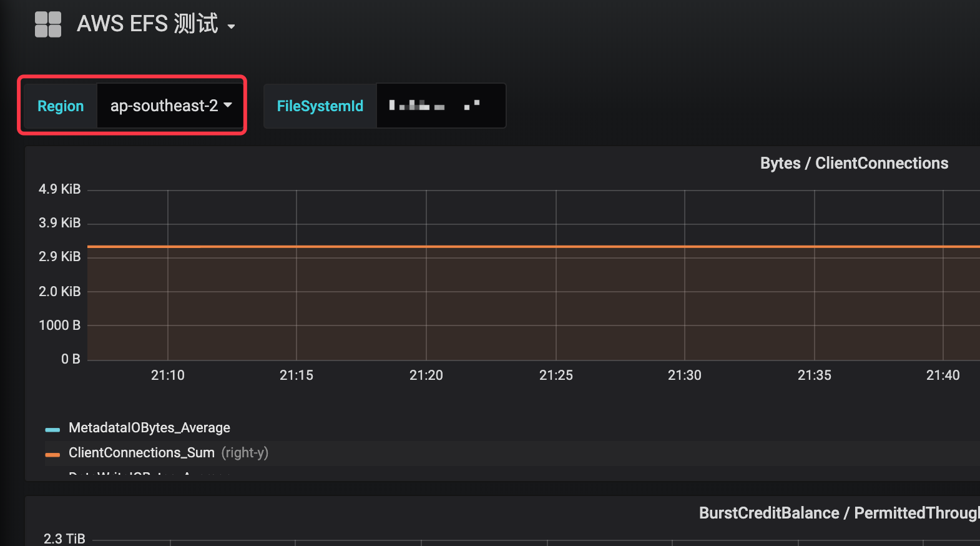The height and width of the screenshot is (546, 980).
Task: Open the Region ap-southeast-2 dropdown
Action: coord(170,106)
